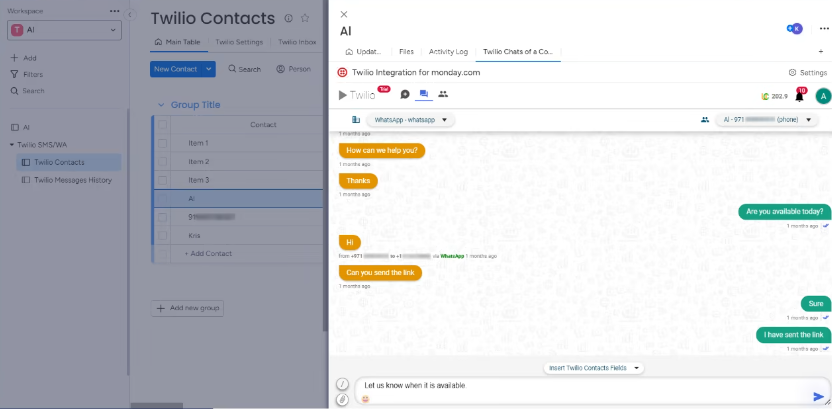Open the Person filter in board toolbar
This screenshot has height=409, width=832.
(293, 69)
